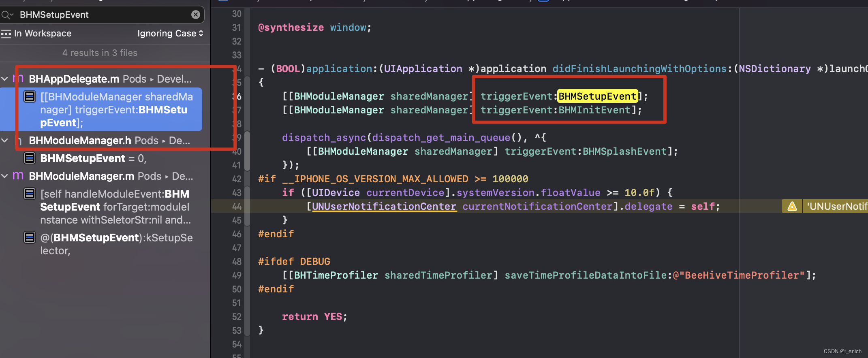Open the triggerEvent:BHMSetupEvent search result
Screen dimensions: 868x358
101,109
